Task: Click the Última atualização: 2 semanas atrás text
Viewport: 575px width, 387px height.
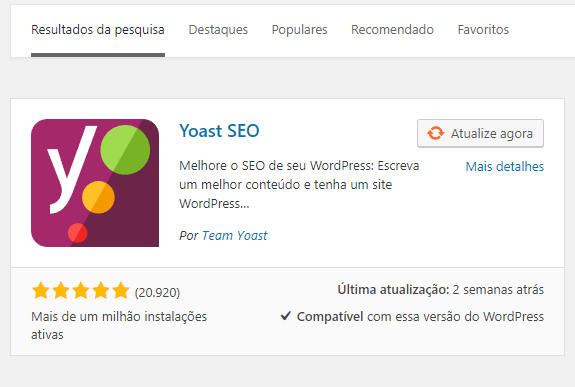Action: 440,290
